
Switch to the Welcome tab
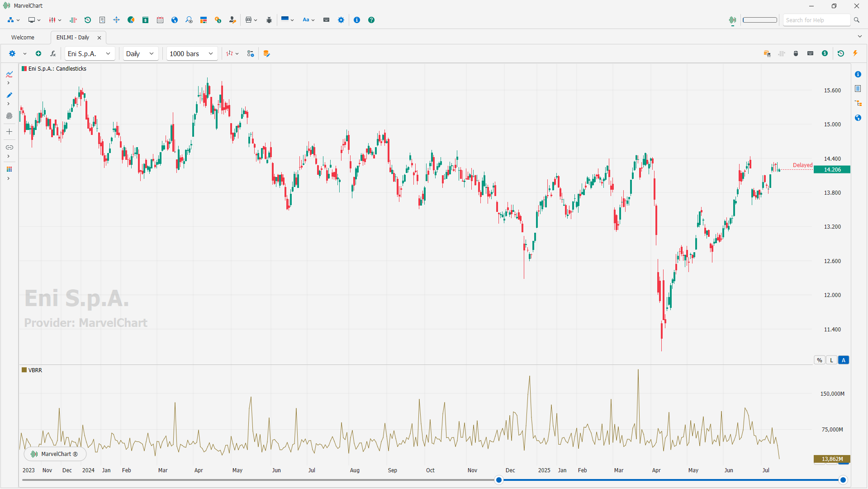click(23, 38)
